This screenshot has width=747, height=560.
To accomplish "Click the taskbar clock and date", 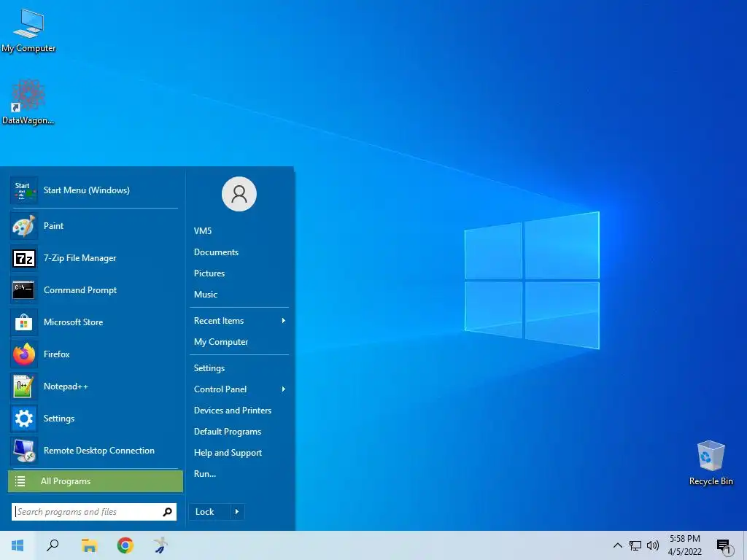I will point(684,545).
